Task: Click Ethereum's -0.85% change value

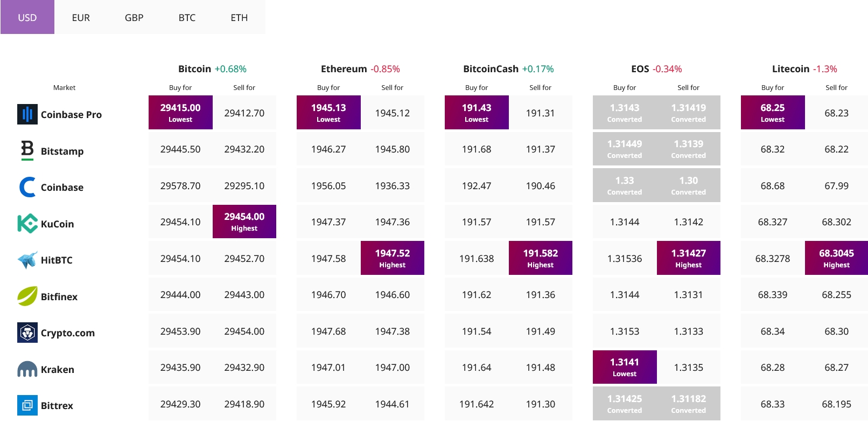Action: [385, 69]
